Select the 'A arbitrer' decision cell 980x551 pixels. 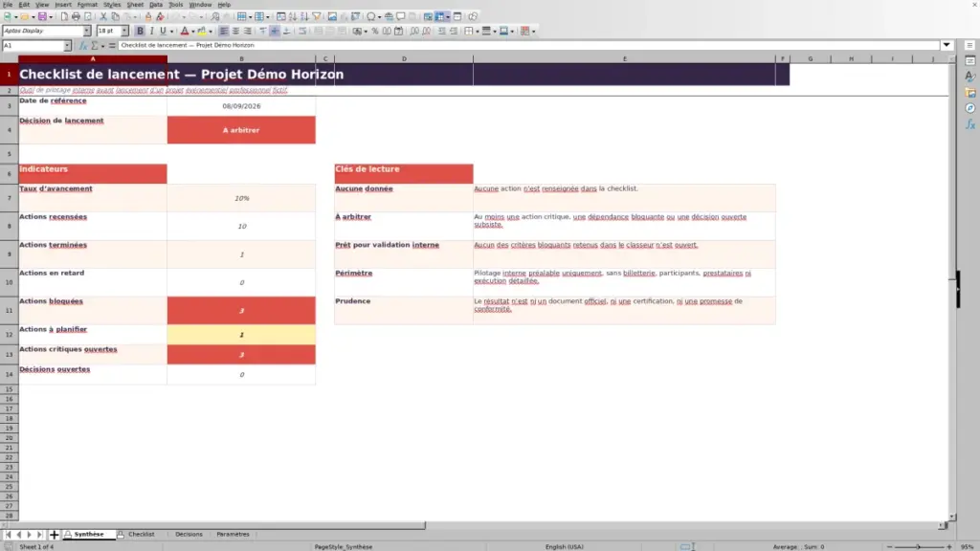point(241,130)
